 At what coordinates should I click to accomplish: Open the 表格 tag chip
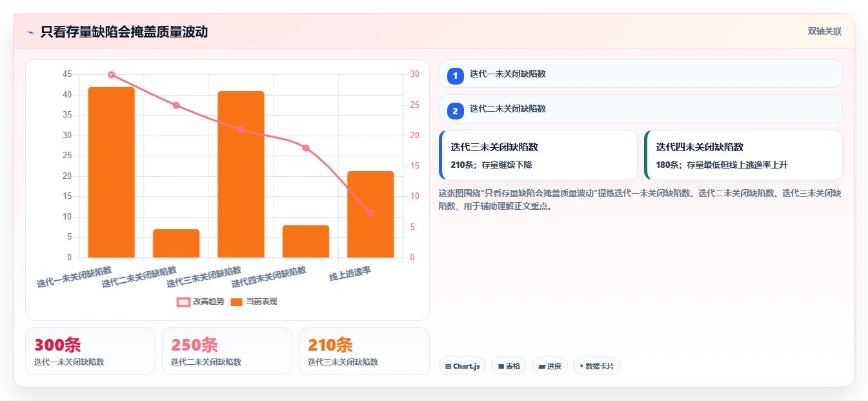pyautogui.click(x=509, y=366)
